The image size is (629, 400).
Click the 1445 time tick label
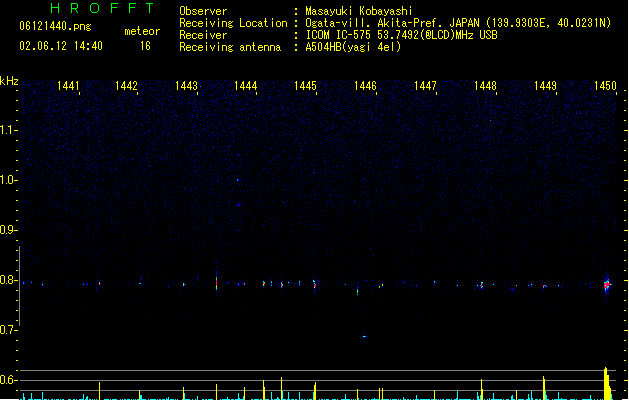[305, 86]
